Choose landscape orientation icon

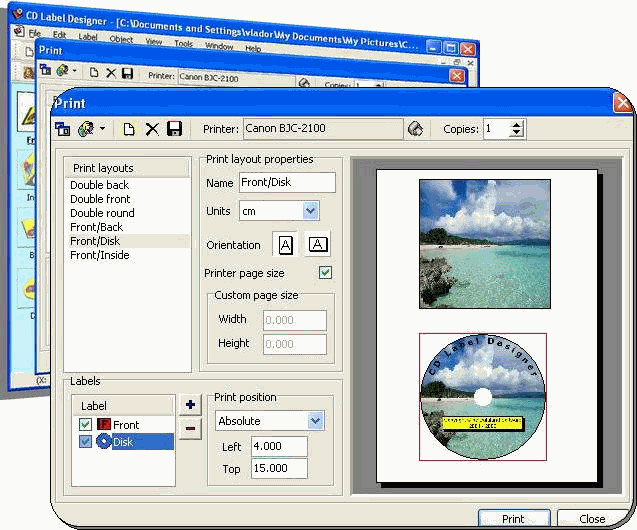point(318,244)
